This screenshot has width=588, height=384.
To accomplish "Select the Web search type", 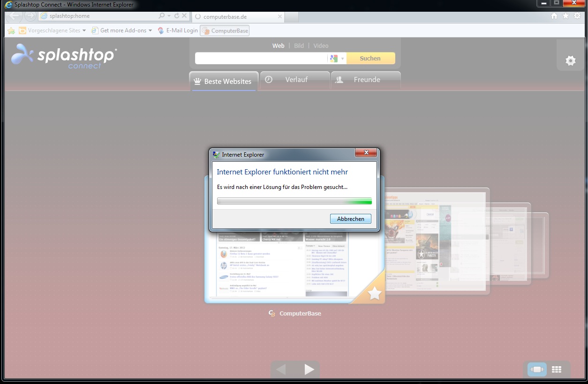I will (x=279, y=45).
